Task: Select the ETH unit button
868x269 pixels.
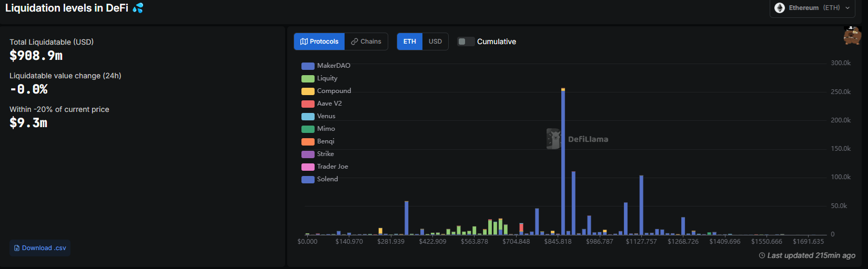Action: pos(410,42)
